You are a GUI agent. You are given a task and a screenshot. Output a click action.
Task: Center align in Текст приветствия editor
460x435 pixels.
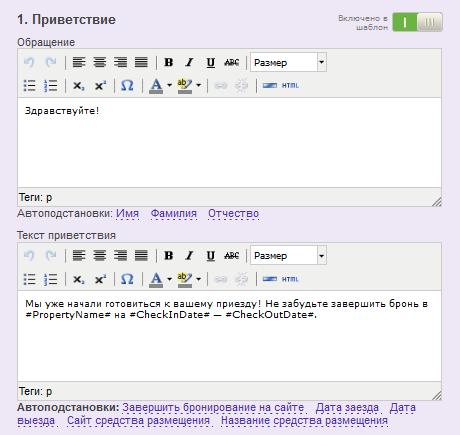[100, 256]
